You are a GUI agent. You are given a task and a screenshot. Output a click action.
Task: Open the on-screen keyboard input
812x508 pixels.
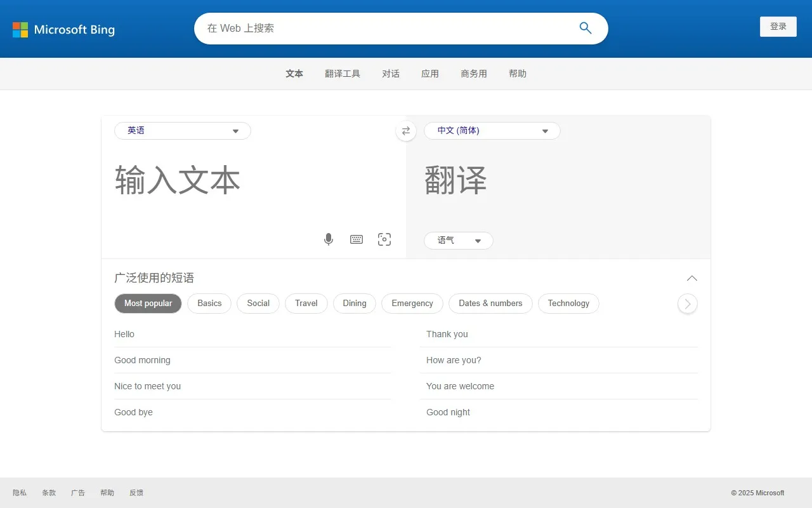pyautogui.click(x=357, y=239)
